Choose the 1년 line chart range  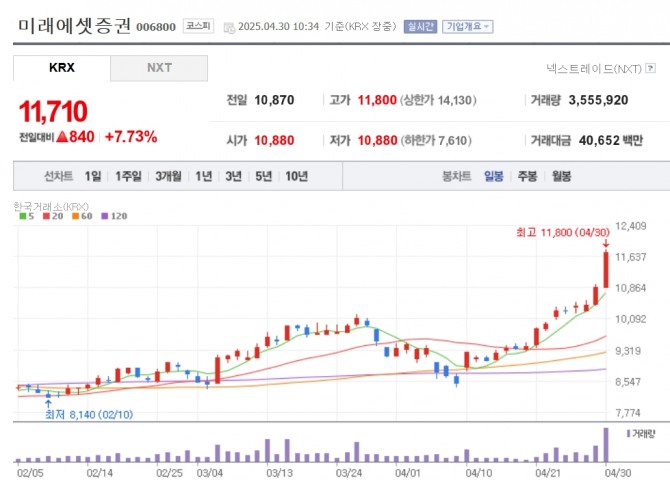pyautogui.click(x=203, y=176)
